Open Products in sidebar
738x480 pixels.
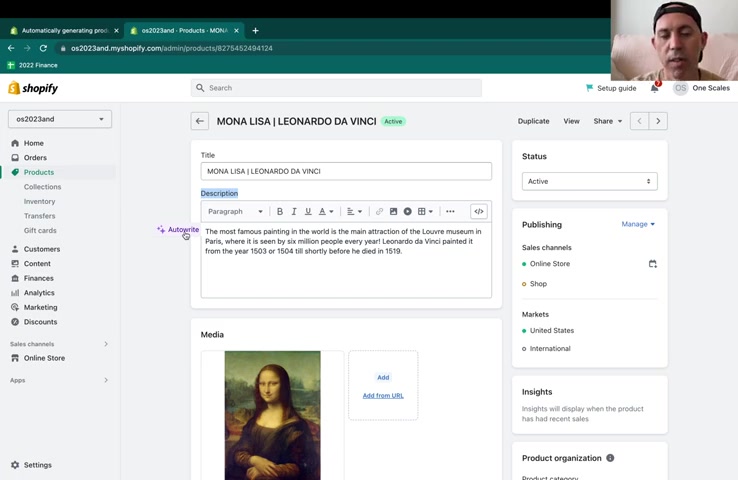(39, 172)
